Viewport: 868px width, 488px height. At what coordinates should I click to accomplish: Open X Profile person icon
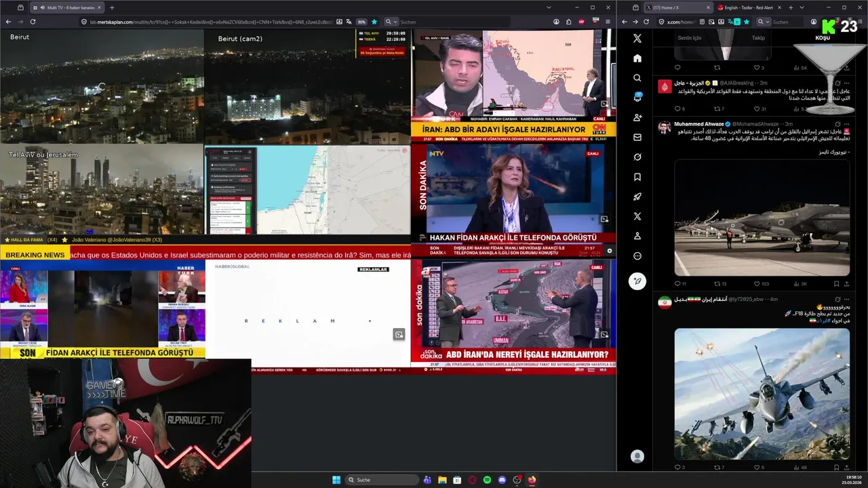click(637, 236)
